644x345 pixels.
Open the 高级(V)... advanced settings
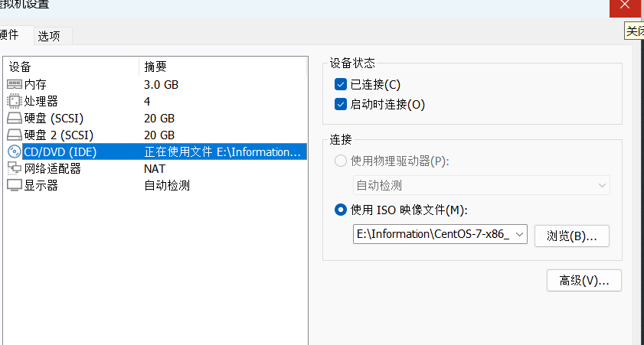point(584,281)
